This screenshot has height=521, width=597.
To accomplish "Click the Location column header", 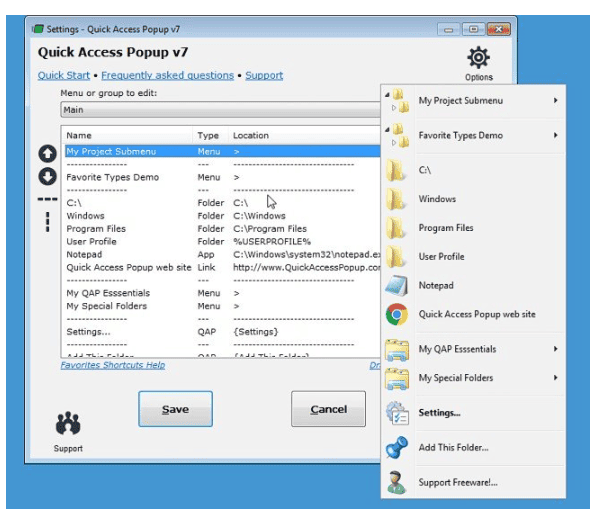I will (305, 136).
